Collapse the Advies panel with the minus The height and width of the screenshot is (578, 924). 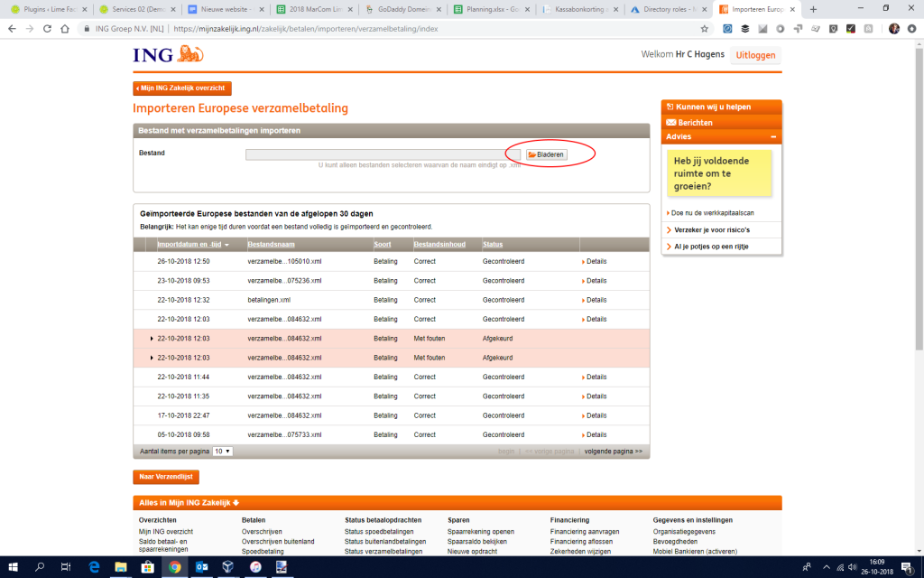(x=773, y=136)
